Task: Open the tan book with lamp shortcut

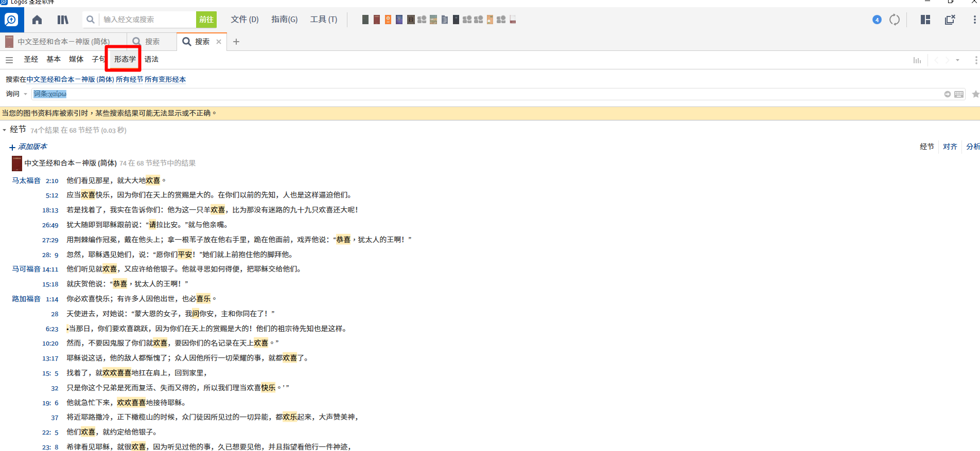Action: pos(490,20)
